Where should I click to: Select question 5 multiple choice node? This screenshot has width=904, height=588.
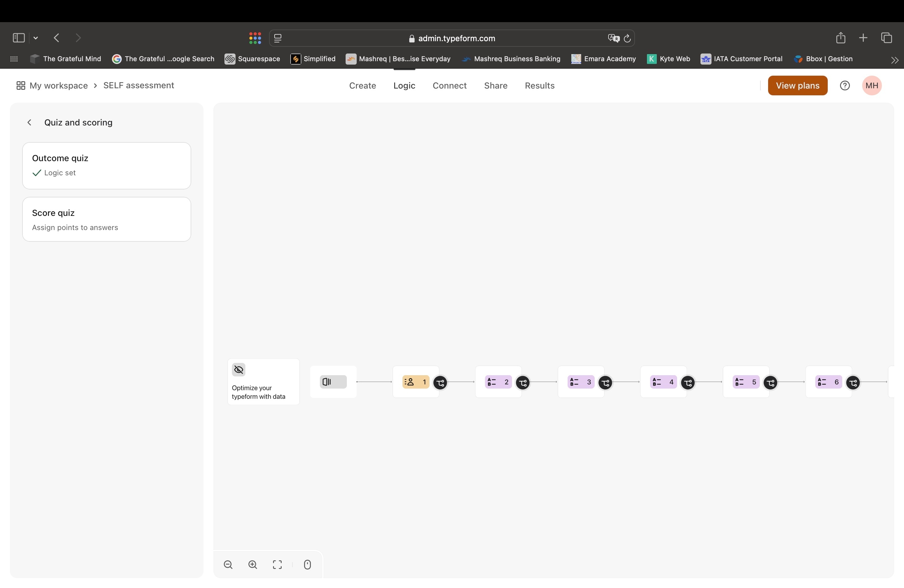coord(746,382)
